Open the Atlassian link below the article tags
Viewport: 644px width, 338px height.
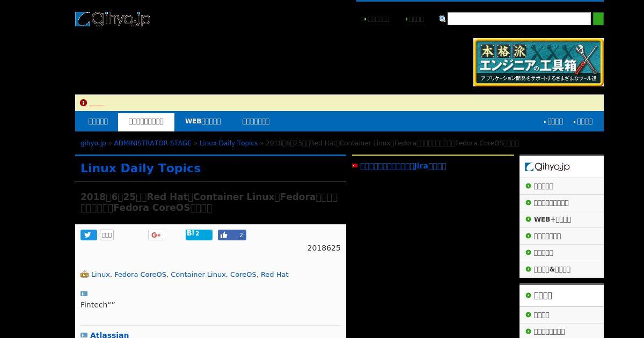point(109,335)
